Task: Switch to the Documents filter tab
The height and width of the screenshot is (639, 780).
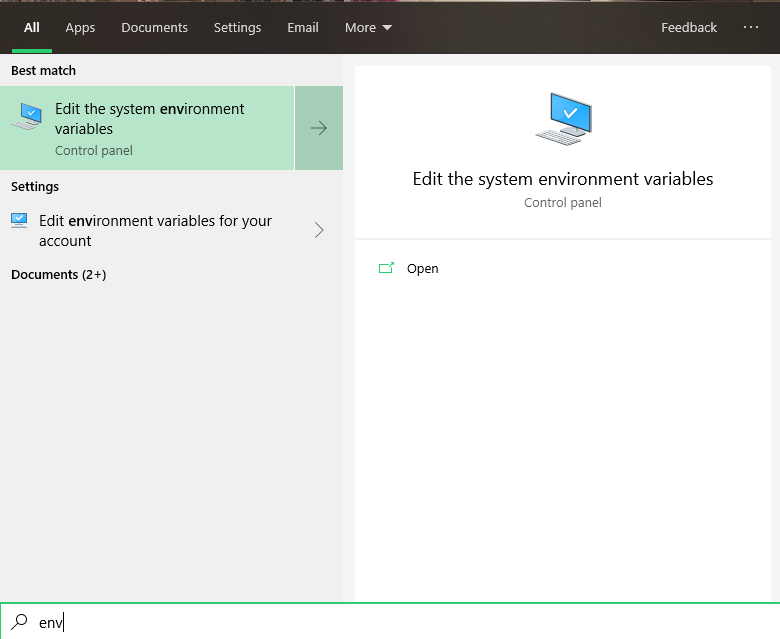Action: click(154, 28)
